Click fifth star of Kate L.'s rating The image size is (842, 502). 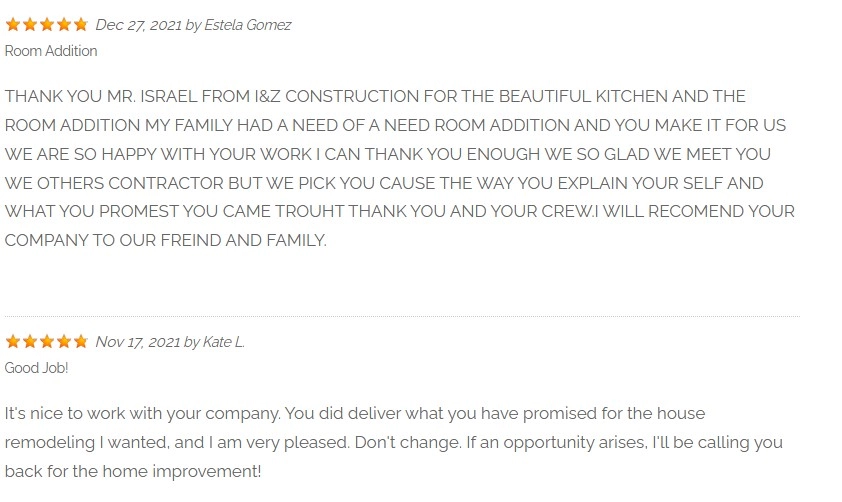tap(81, 342)
